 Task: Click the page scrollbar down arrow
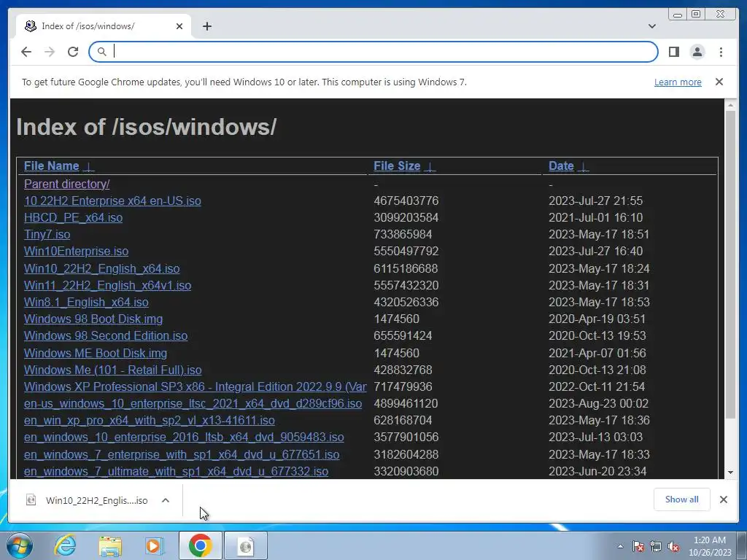[730, 472]
